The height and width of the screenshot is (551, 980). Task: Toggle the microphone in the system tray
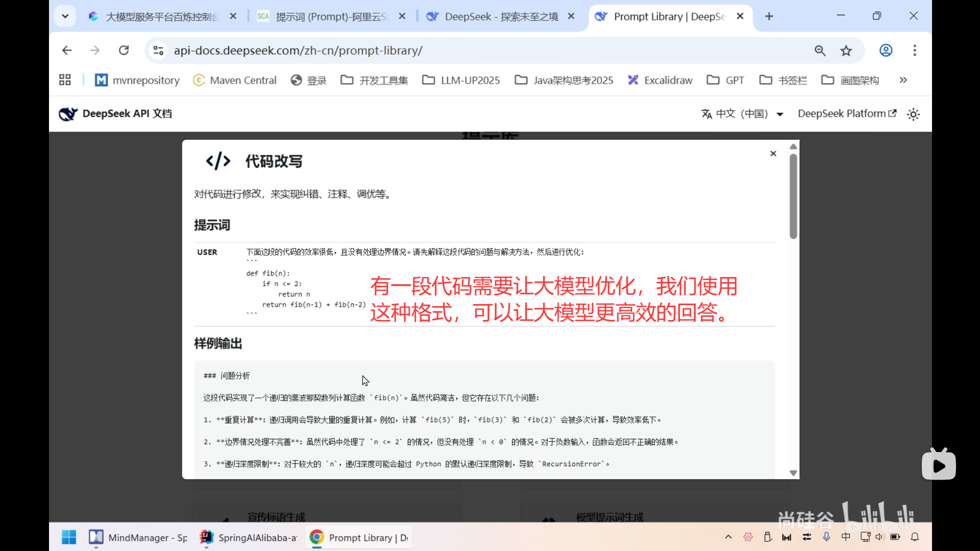pyautogui.click(x=827, y=537)
